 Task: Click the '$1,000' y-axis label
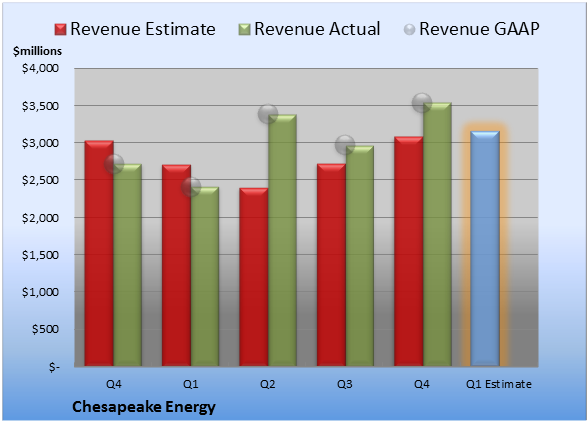point(40,292)
